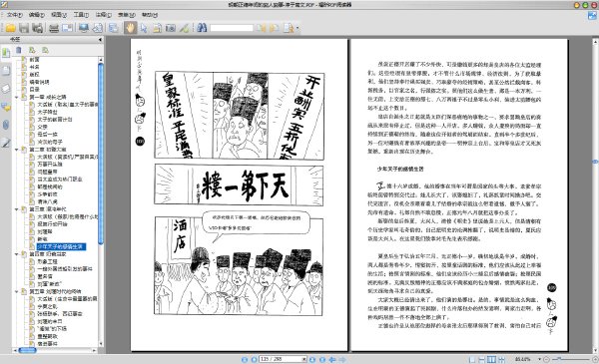This screenshot has height=364, width=599.
Task: Go back to previous view arrow
Action: tap(332, 359)
